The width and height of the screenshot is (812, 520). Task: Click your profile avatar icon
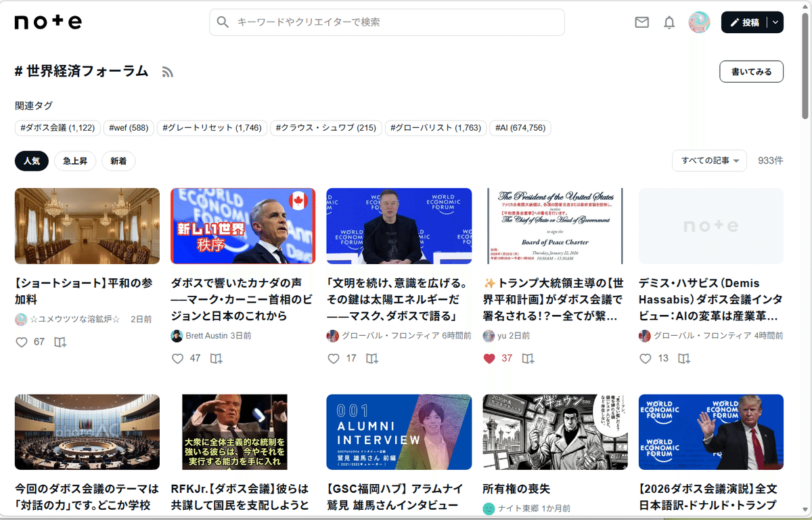(x=700, y=22)
